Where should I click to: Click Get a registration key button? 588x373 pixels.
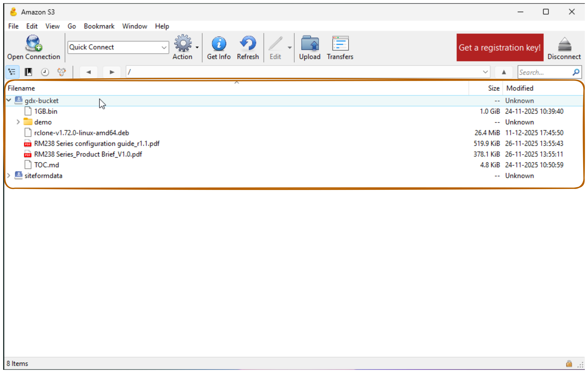[500, 48]
